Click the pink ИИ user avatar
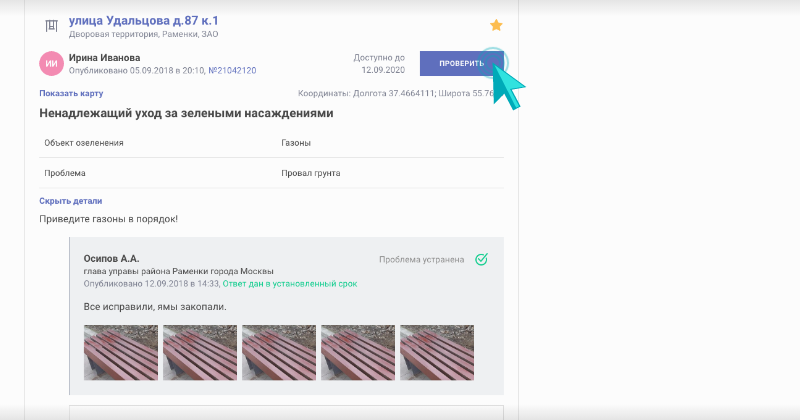 pyautogui.click(x=52, y=64)
